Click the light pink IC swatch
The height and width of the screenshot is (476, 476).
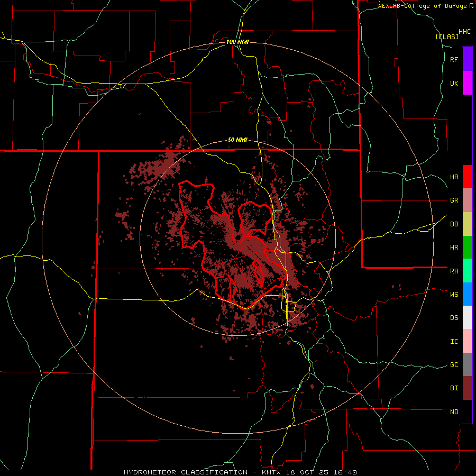click(x=467, y=341)
